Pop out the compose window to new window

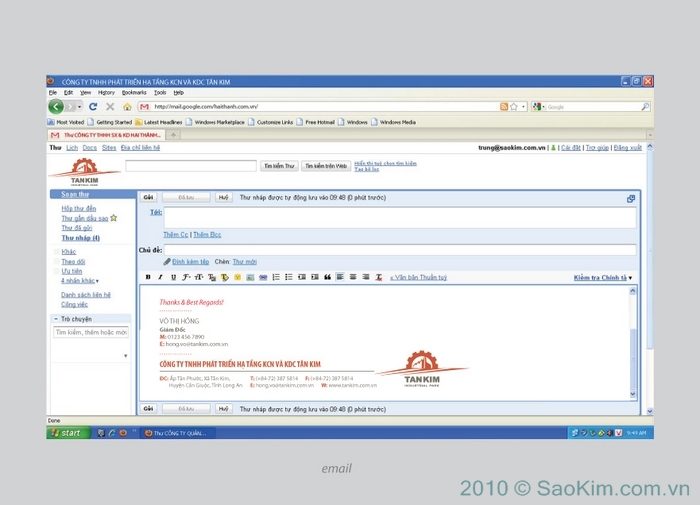(x=631, y=198)
